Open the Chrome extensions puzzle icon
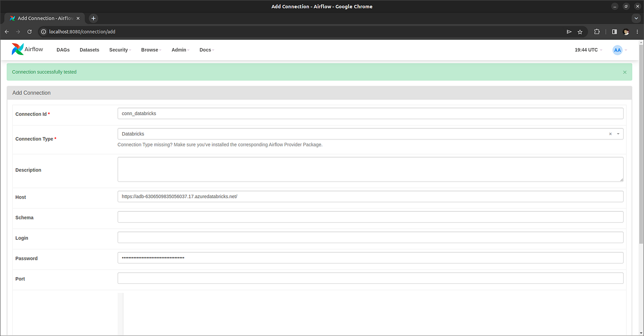 (x=597, y=31)
